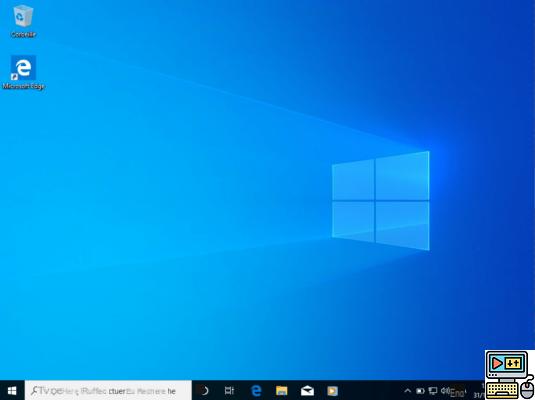
Task: Launch Cortana from the taskbar
Action: coord(204,390)
